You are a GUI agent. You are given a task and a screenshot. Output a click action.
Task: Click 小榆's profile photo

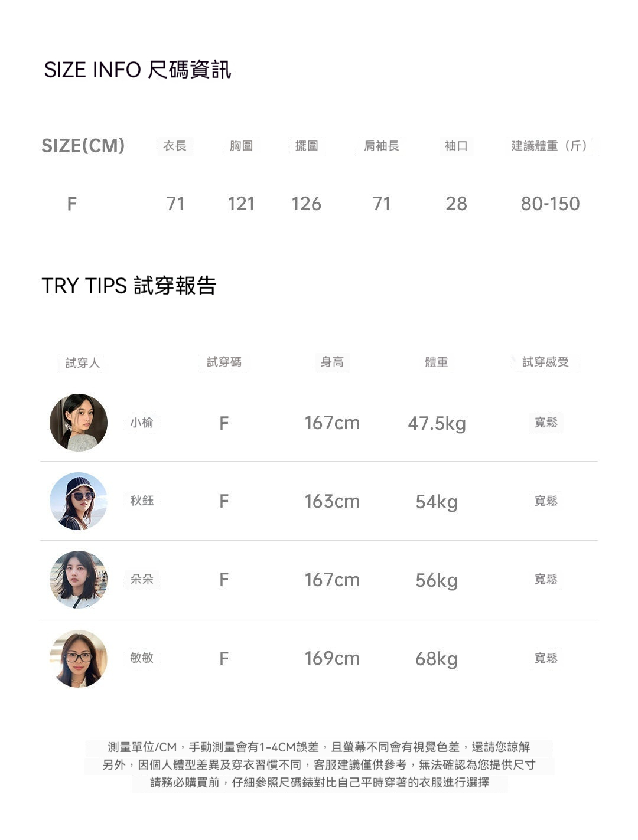pyautogui.click(x=79, y=423)
